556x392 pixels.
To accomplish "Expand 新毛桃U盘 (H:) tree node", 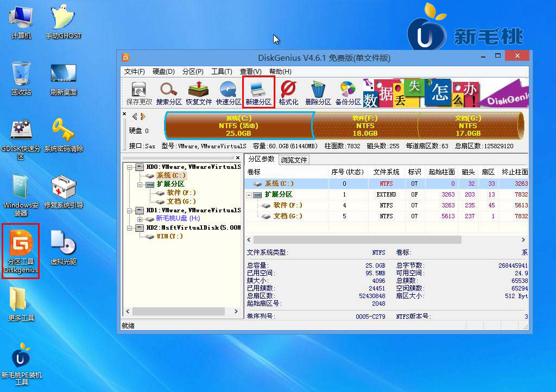I will click(140, 219).
